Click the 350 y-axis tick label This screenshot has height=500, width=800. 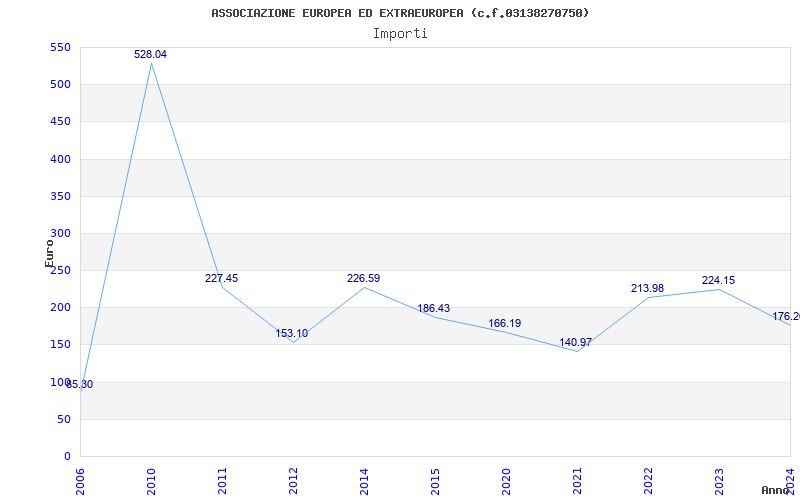coord(60,196)
